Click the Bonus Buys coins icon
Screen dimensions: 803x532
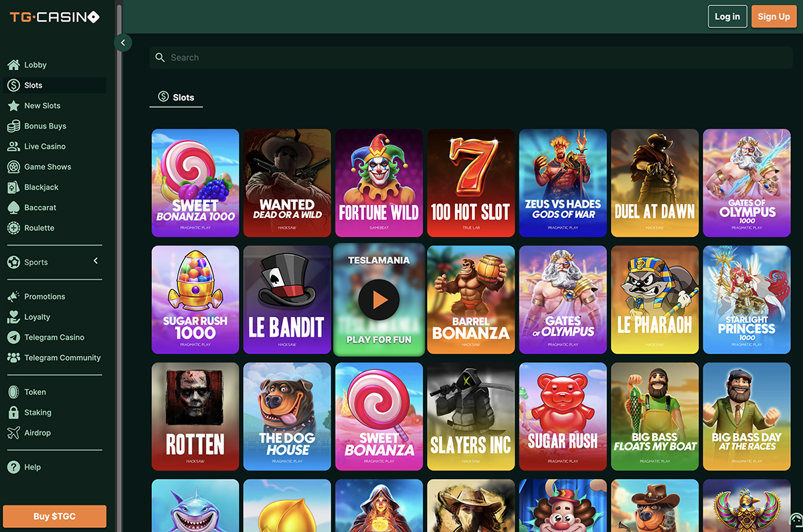tap(13, 126)
